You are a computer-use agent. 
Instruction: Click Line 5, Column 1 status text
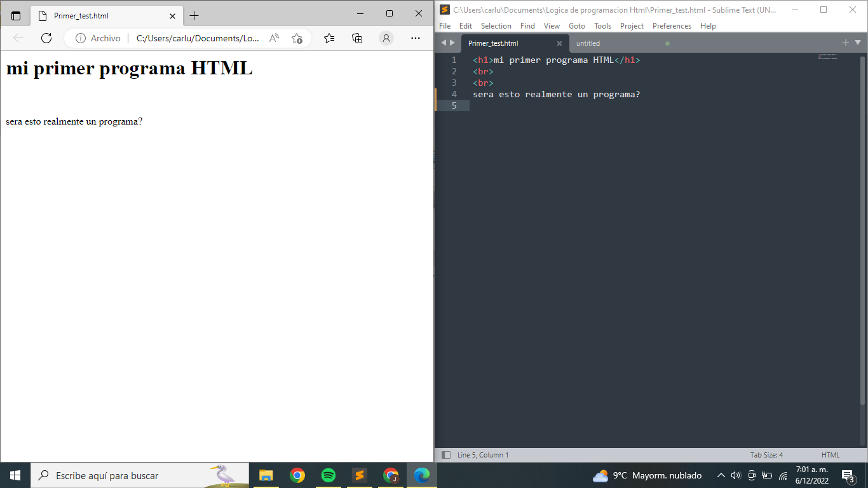[483, 455]
